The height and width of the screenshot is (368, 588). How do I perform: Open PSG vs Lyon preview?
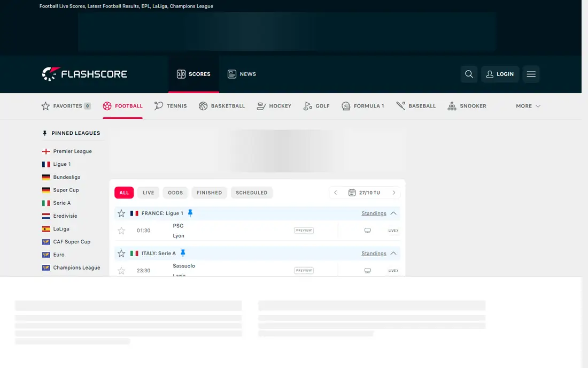tap(304, 231)
